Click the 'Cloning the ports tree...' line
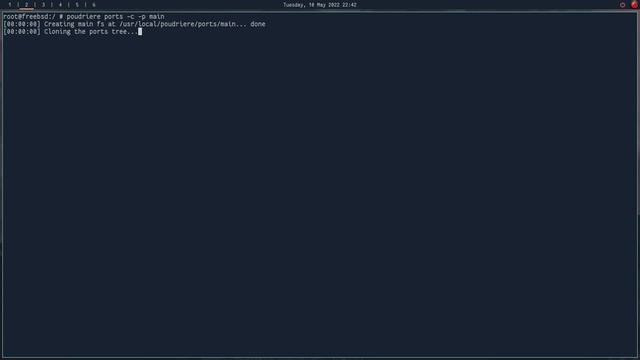 [x=70, y=31]
